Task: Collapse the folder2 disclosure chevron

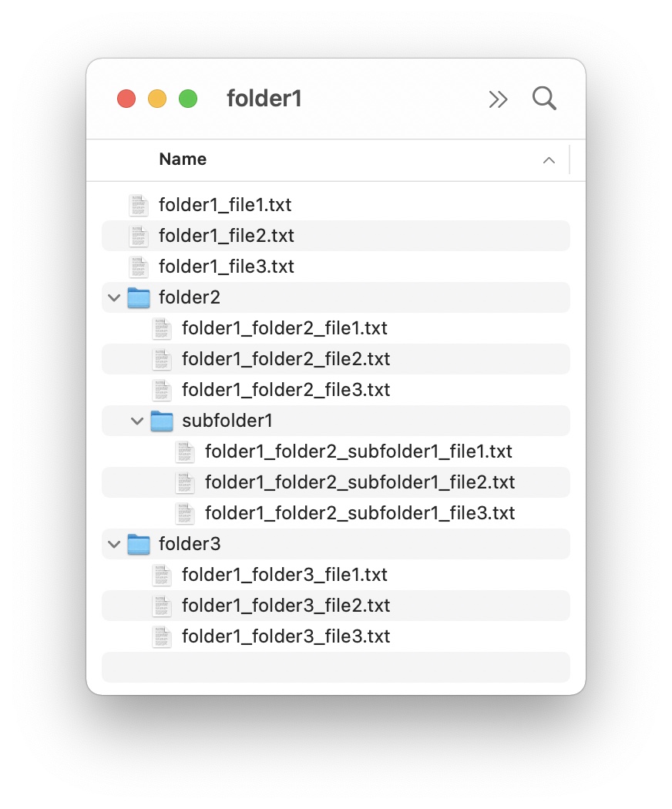Action: [x=114, y=297]
